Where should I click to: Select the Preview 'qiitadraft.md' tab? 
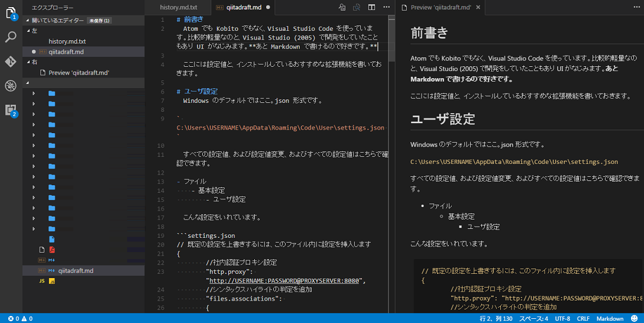point(441,8)
